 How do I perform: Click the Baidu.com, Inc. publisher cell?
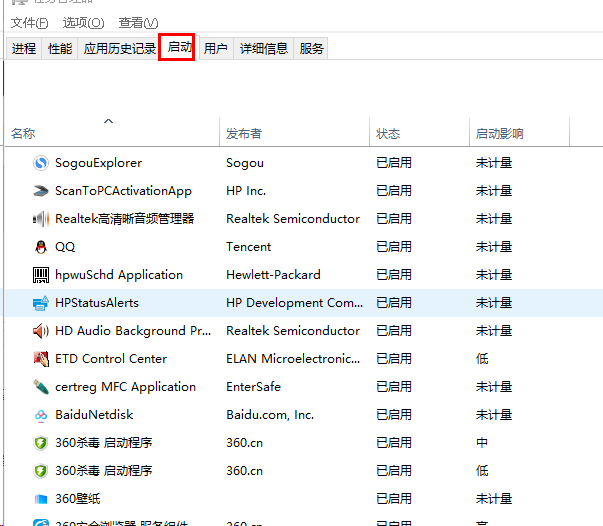coord(270,415)
